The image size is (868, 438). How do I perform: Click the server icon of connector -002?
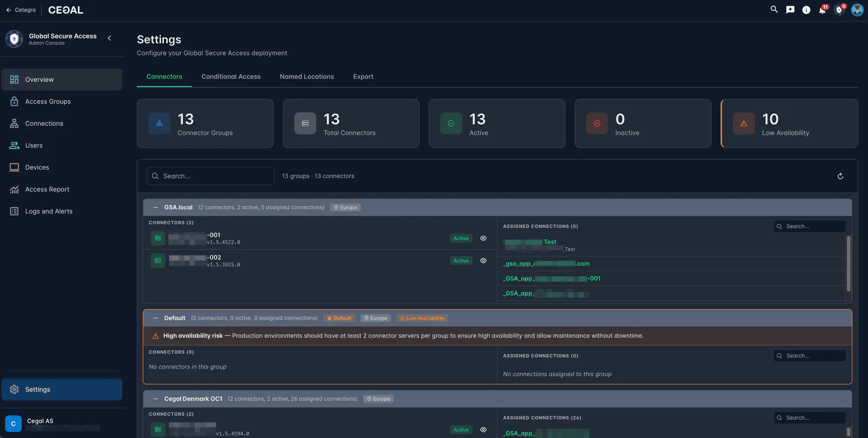click(x=158, y=260)
